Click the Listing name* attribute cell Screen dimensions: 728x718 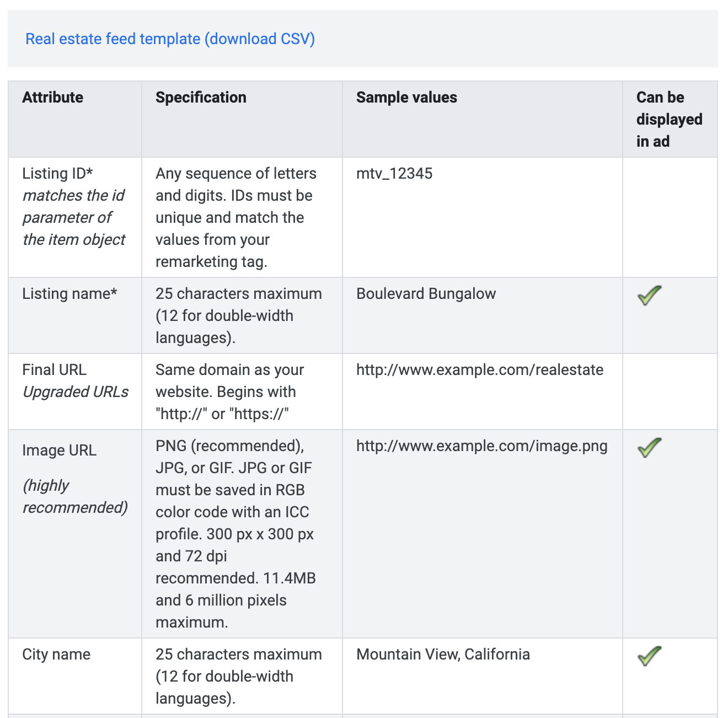[x=69, y=294]
